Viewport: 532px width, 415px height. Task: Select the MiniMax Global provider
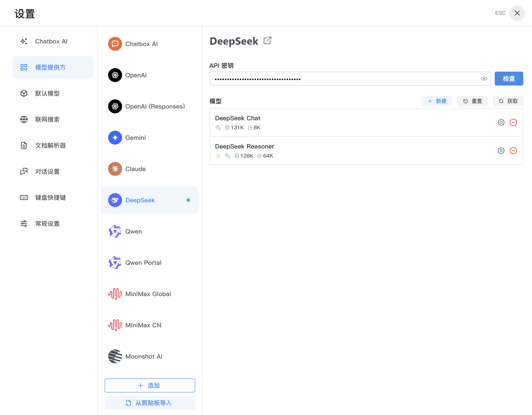tap(150, 294)
